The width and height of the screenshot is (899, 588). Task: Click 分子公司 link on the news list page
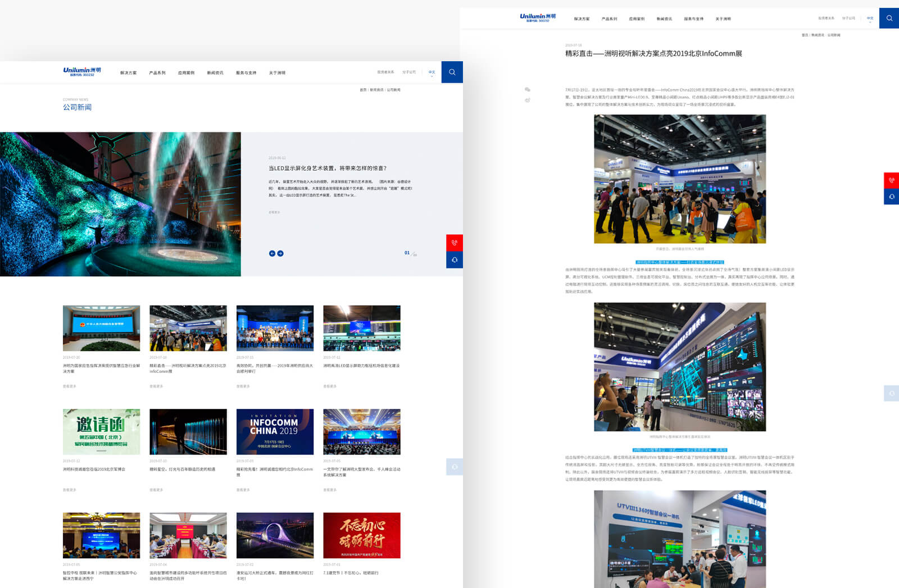click(x=409, y=72)
